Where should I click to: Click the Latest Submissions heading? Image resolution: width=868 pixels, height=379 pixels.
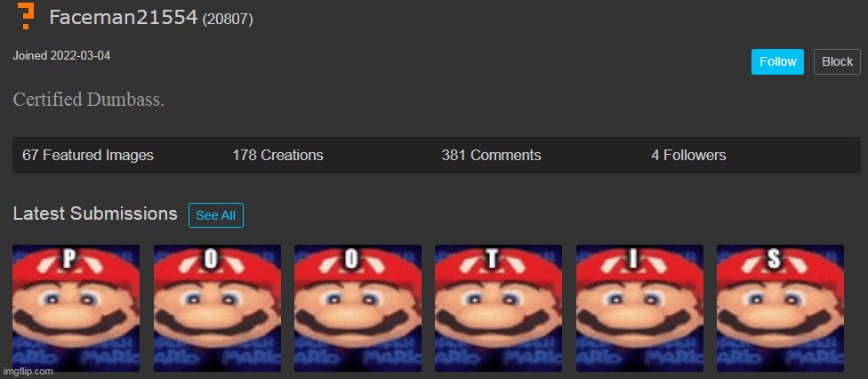tap(95, 214)
